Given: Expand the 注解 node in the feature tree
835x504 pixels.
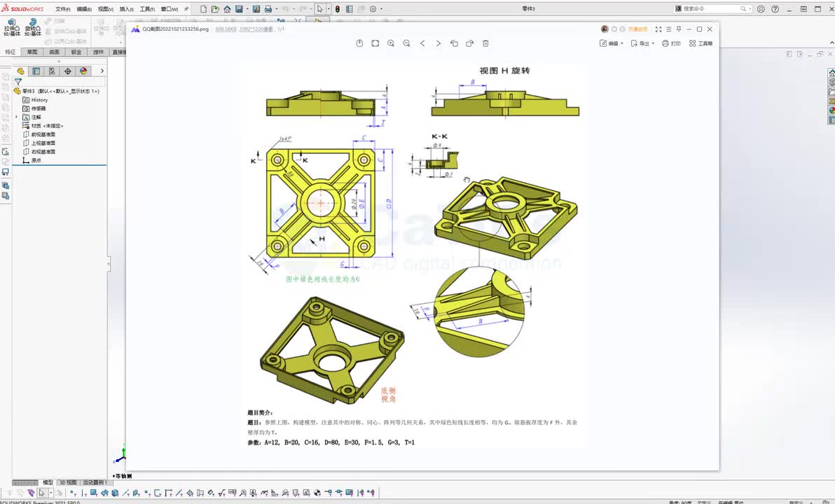Looking at the screenshot, I should (17, 117).
